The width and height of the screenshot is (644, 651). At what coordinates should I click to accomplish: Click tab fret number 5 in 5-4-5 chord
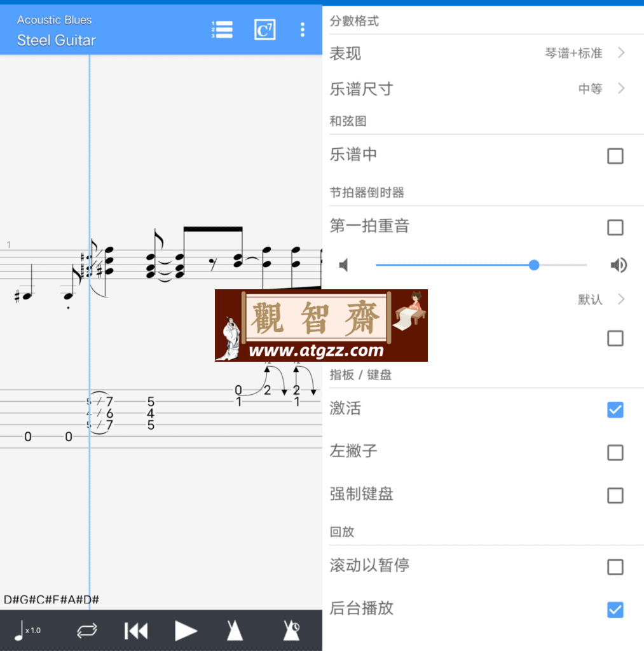[151, 402]
